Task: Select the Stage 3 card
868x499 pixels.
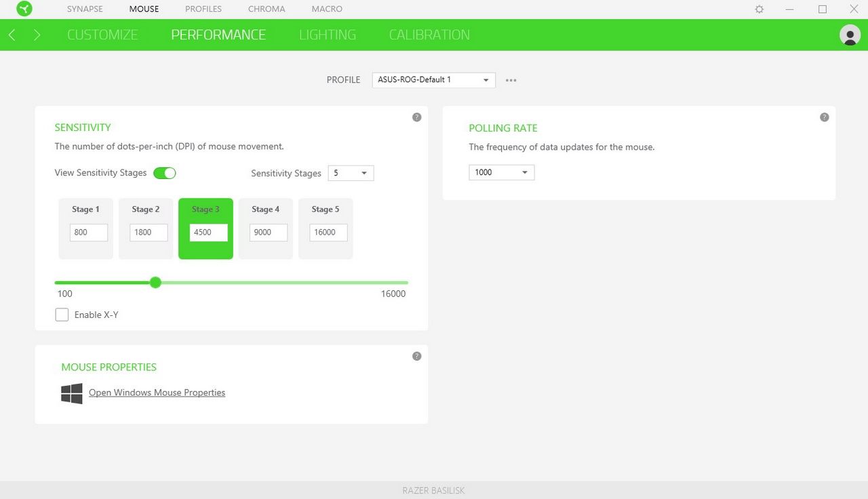Action: coord(205,228)
